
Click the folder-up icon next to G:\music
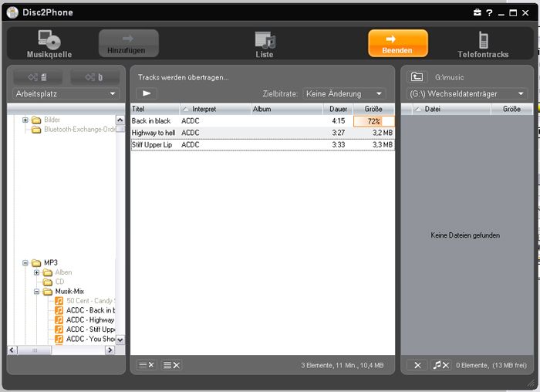click(417, 77)
